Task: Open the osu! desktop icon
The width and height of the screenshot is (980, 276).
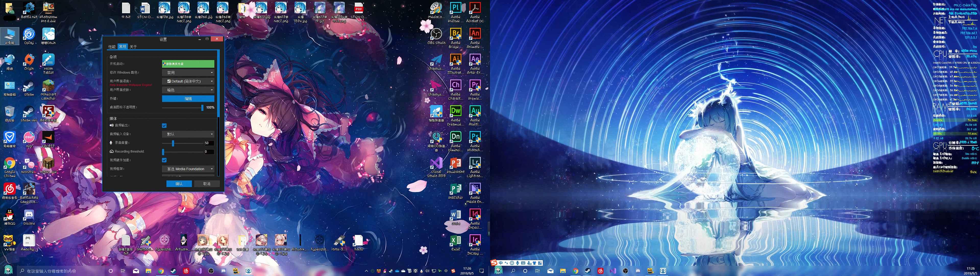Action: click(x=29, y=140)
